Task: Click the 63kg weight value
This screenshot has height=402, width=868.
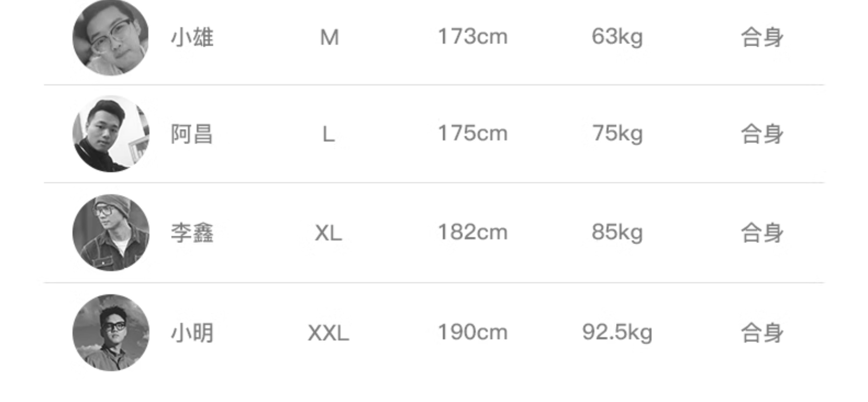Action: click(x=617, y=37)
